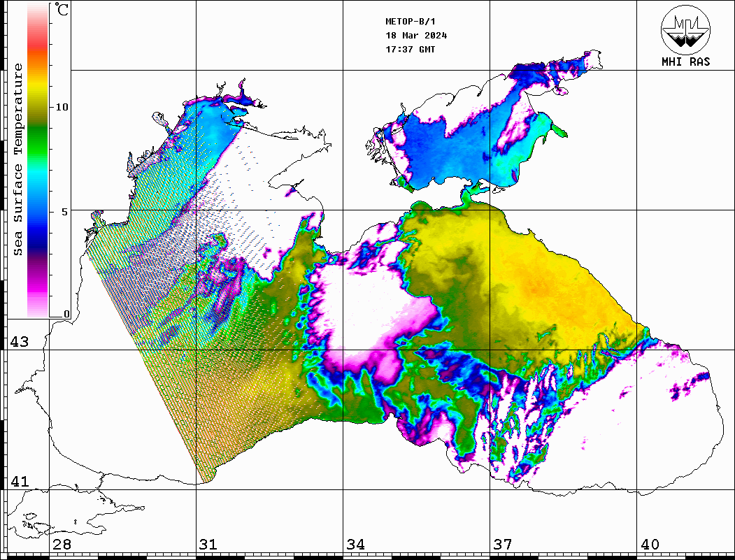This screenshot has height=560, width=735.
Task: Click the 10 tick label on color scale
Action: click(x=62, y=107)
